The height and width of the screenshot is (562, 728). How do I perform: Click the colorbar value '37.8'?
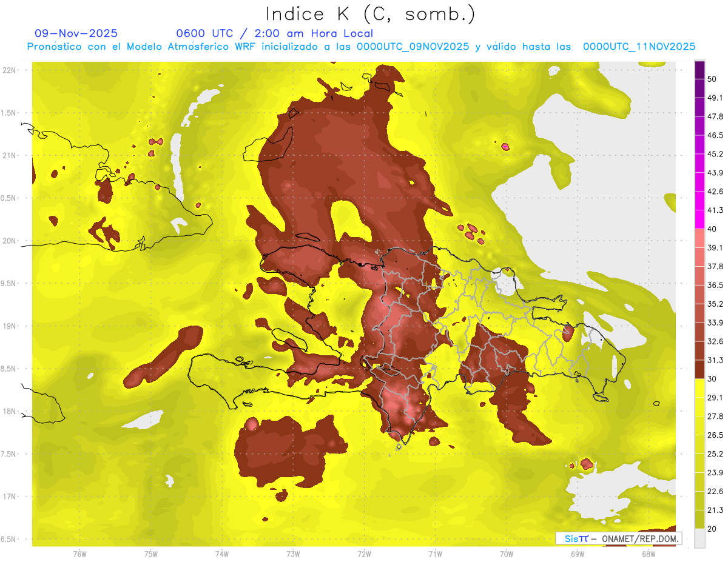click(715, 267)
